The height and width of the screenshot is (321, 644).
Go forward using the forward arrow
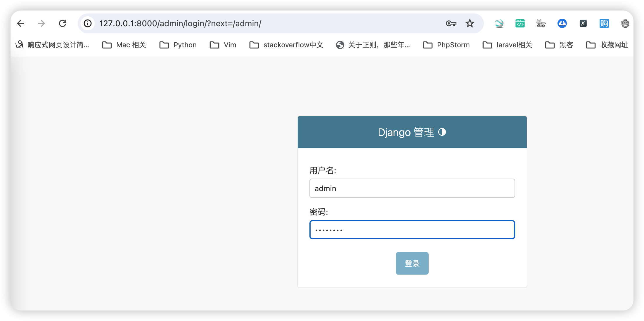coord(41,23)
